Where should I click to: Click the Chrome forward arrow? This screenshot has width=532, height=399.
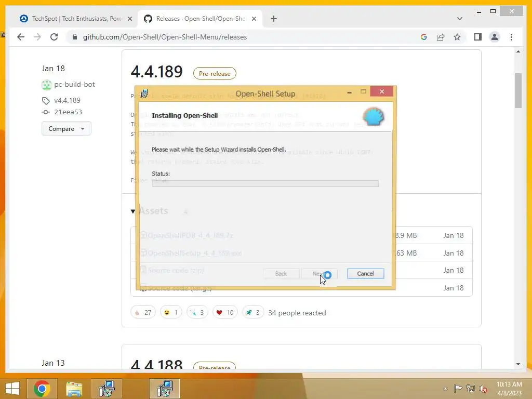pos(37,37)
